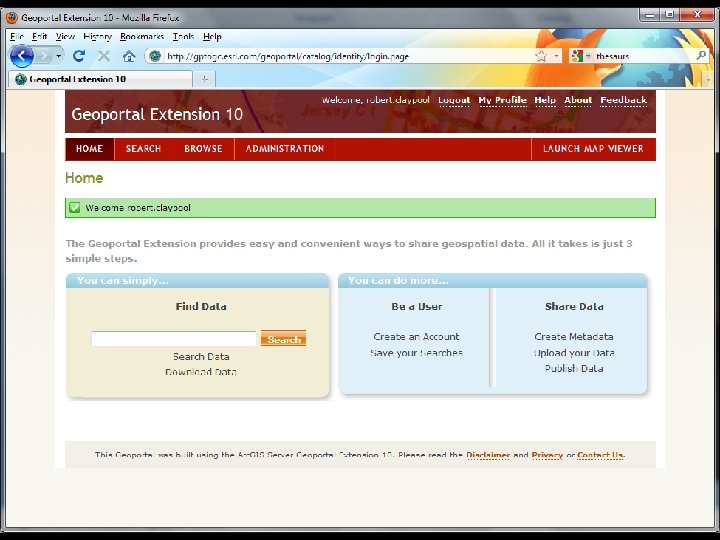The width and height of the screenshot is (720, 540).
Task: Click the Search Data text
Action: 201,357
